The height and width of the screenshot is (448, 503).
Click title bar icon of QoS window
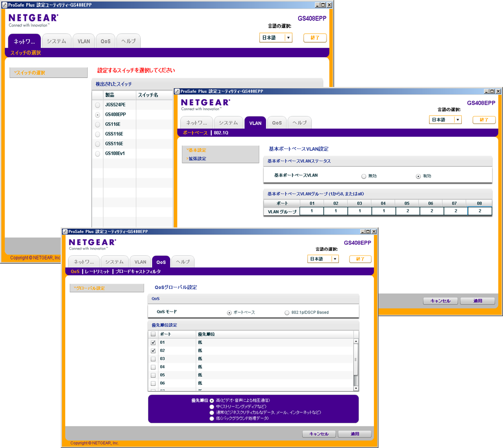(65, 232)
